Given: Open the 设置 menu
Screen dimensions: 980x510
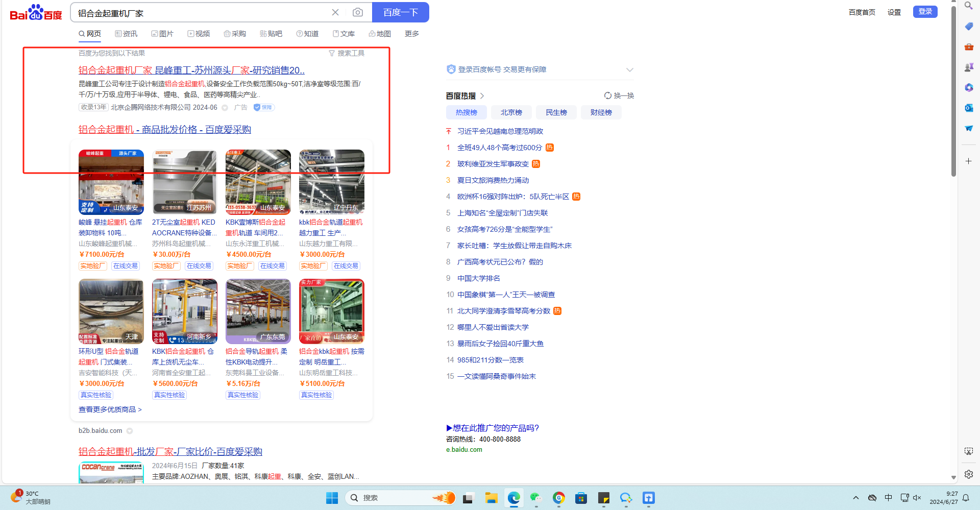Looking at the screenshot, I should (x=894, y=12).
